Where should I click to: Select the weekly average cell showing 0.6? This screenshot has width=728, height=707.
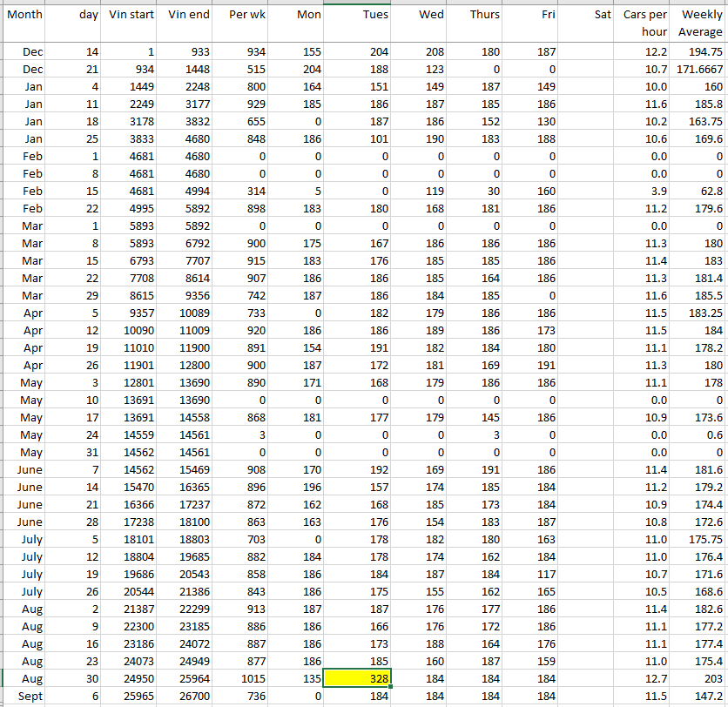click(699, 434)
